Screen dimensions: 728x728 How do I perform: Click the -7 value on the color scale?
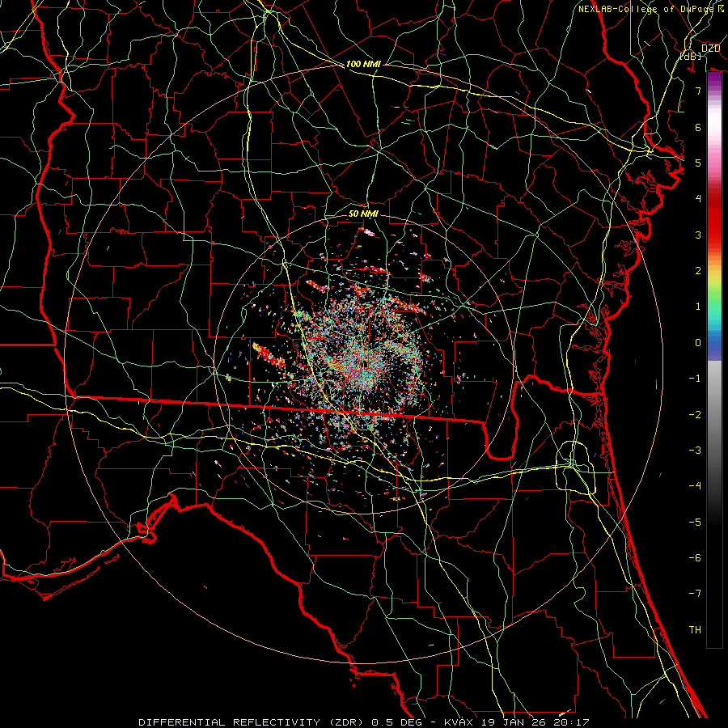695,594
